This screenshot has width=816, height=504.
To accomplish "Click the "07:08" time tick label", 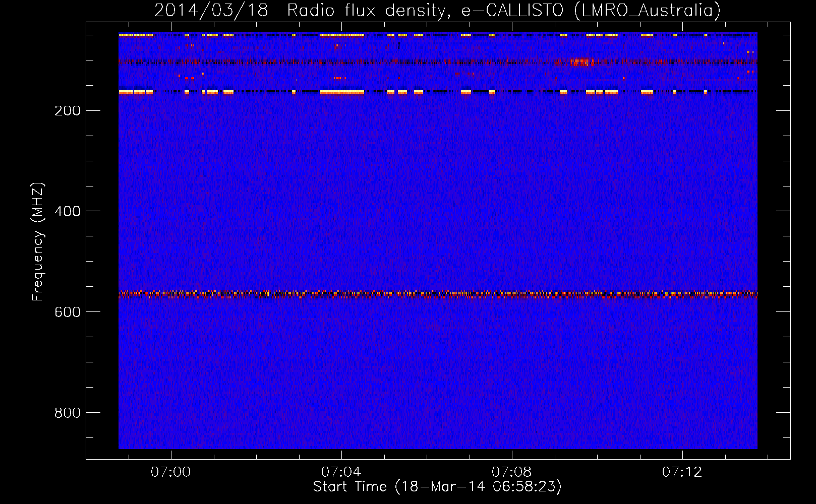I will tap(512, 472).
